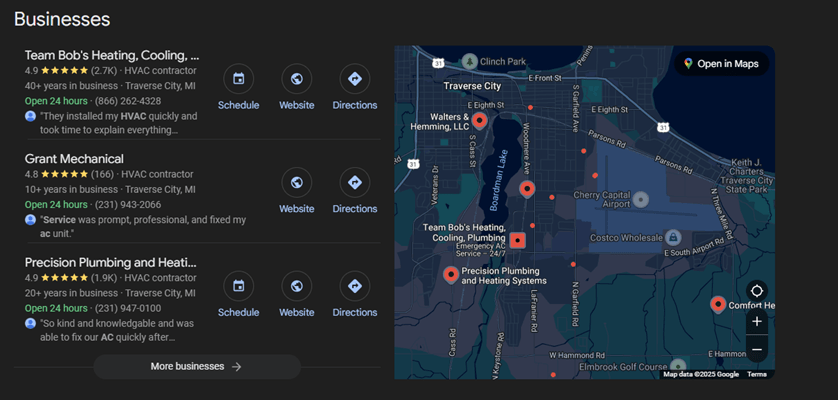Open Precision Plumbing and Heati... listing title

(111, 263)
